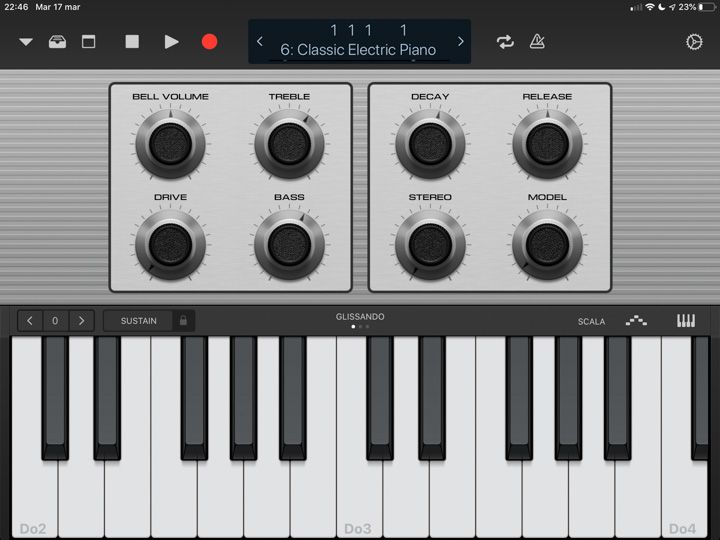The image size is (720, 540).
Task: Start recording with the red button
Action: pos(209,42)
